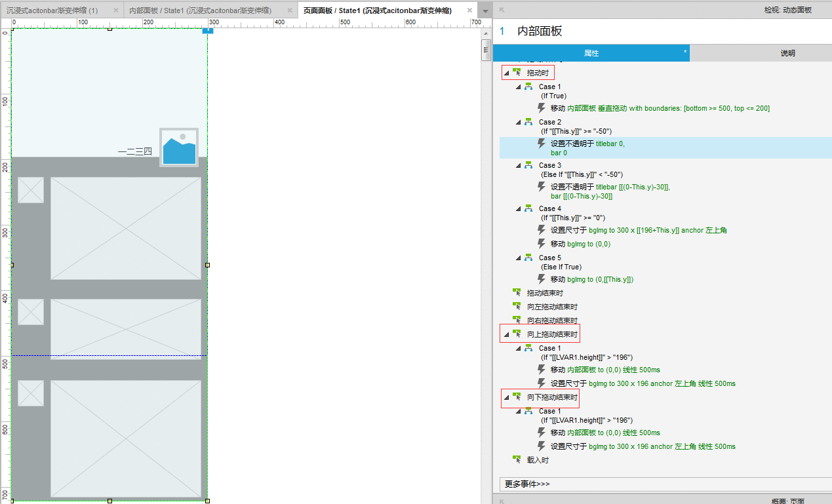Click the (If True) condition under Case 1
The width and height of the screenshot is (832, 504).
tap(553, 96)
